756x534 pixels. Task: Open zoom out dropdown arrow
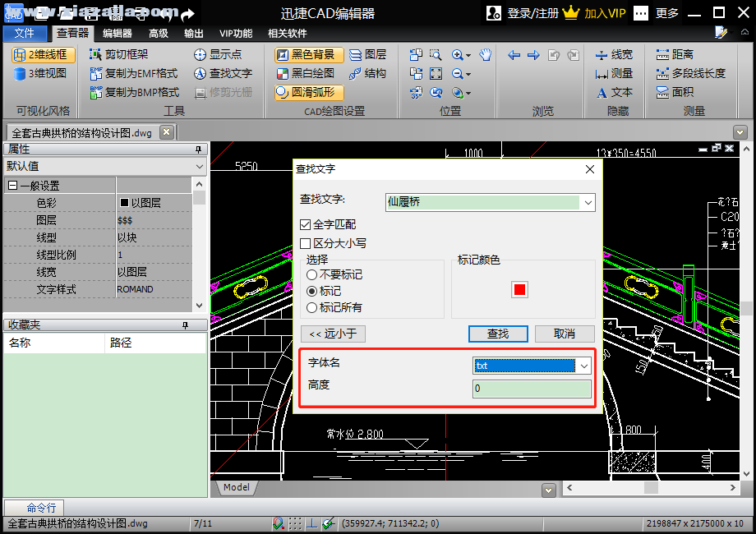[468, 74]
